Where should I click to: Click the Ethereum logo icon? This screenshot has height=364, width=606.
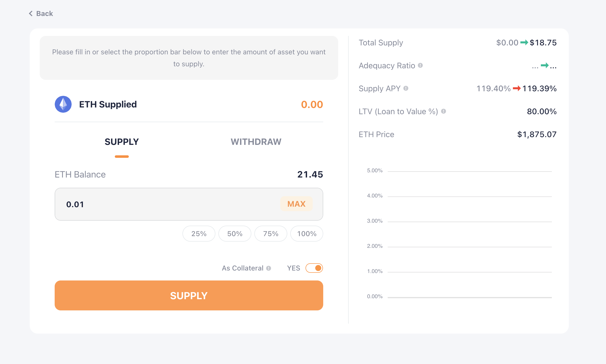click(63, 104)
